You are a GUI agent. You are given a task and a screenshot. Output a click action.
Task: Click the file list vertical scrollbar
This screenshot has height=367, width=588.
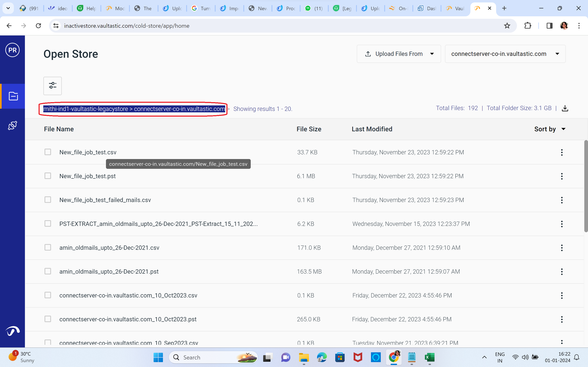tap(586, 186)
